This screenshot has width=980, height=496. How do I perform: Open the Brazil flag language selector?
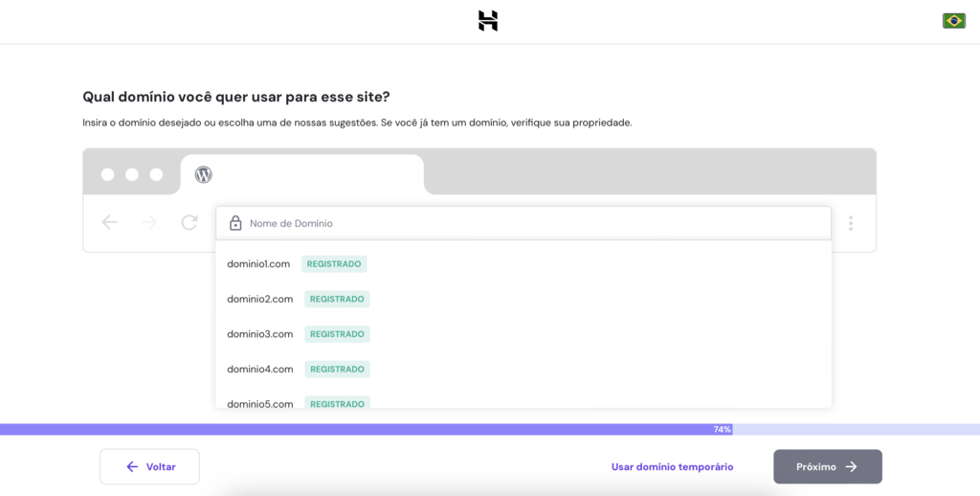pyautogui.click(x=954, y=21)
